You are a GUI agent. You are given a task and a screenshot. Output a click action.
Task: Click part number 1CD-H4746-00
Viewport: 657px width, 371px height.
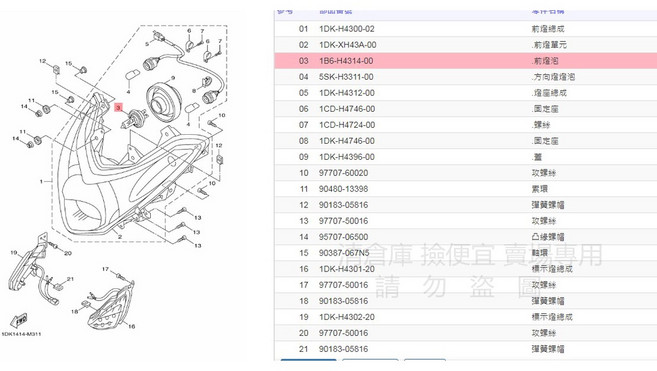point(347,109)
